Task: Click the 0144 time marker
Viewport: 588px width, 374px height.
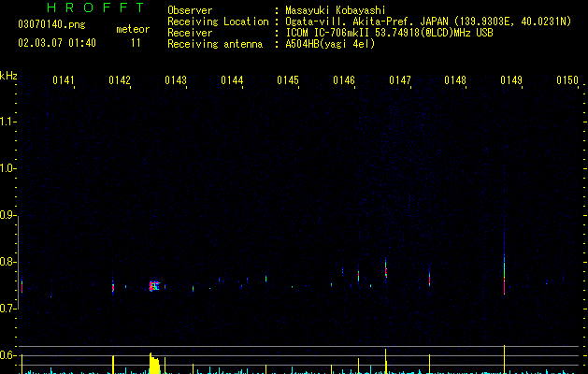Action: tap(232, 80)
